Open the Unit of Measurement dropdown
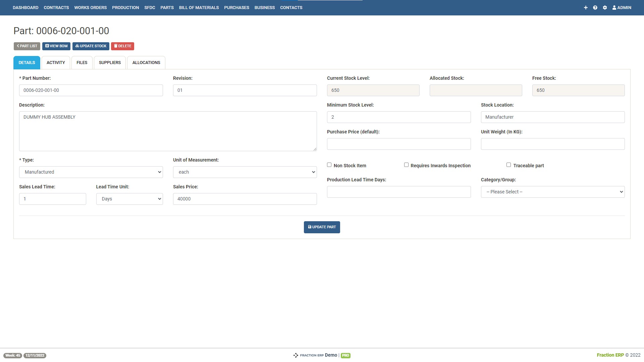Viewport: 644px width, 362px height. pos(245,172)
